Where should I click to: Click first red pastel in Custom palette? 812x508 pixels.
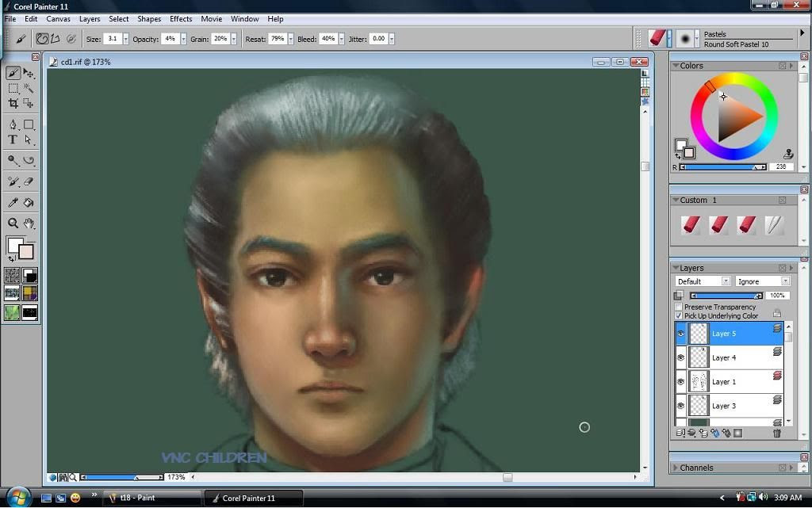[x=691, y=225]
